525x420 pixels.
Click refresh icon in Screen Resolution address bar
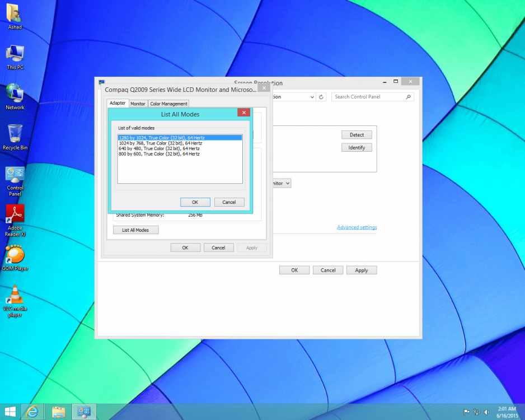pos(321,97)
